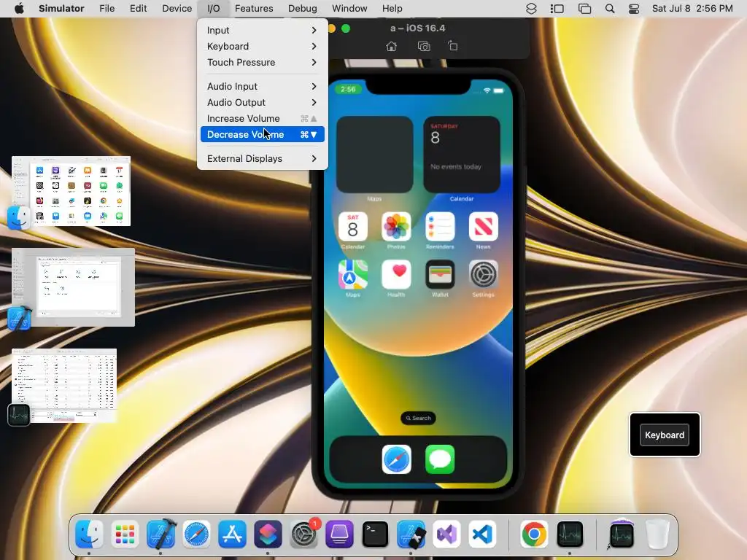Choose Decrease Volume from the I/O menu
The height and width of the screenshot is (560, 747).
[x=262, y=134]
